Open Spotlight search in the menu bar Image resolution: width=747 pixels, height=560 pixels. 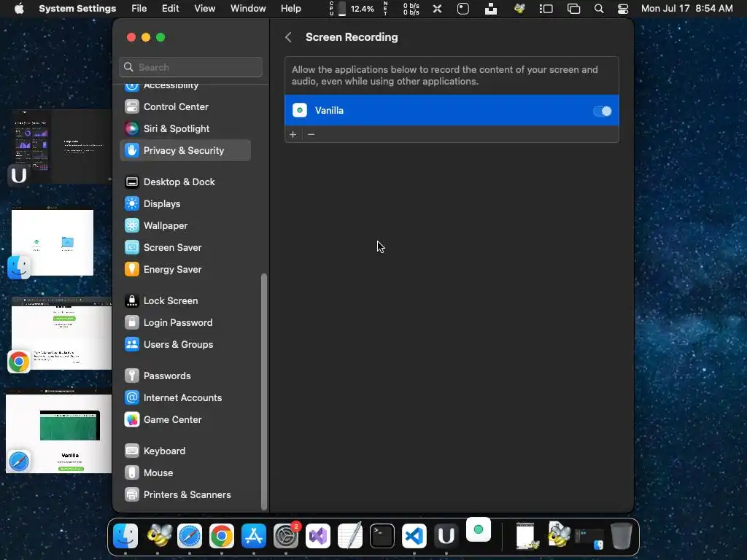click(599, 9)
